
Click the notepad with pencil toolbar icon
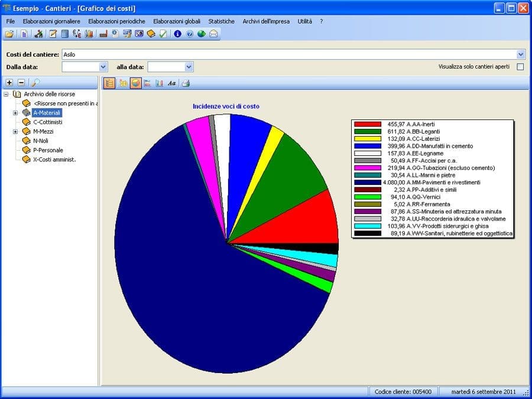[x=53, y=34]
